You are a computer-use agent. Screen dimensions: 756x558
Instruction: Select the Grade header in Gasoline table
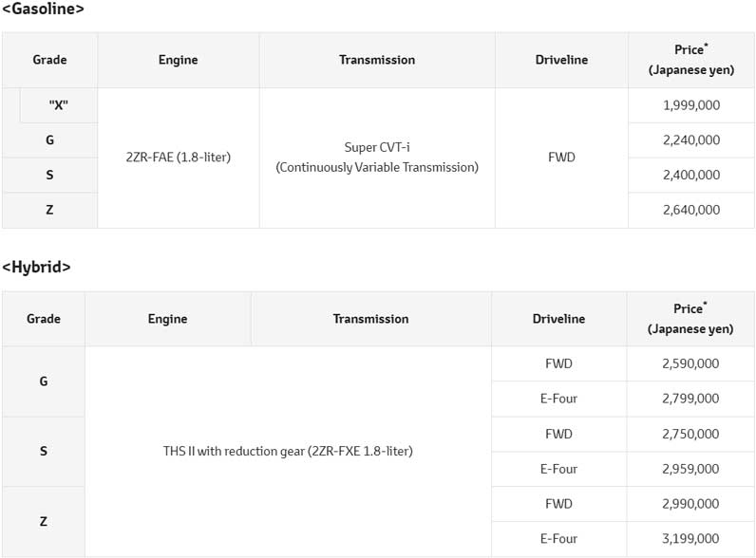pyautogui.click(x=49, y=60)
